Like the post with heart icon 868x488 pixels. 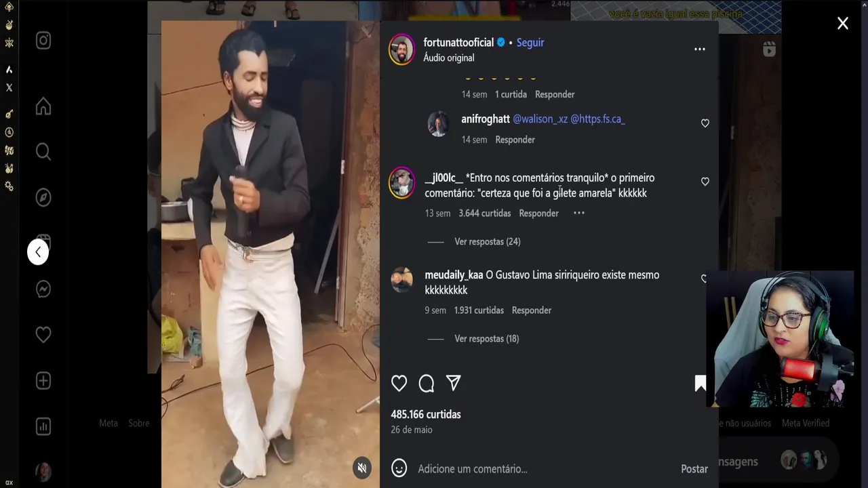click(x=399, y=384)
